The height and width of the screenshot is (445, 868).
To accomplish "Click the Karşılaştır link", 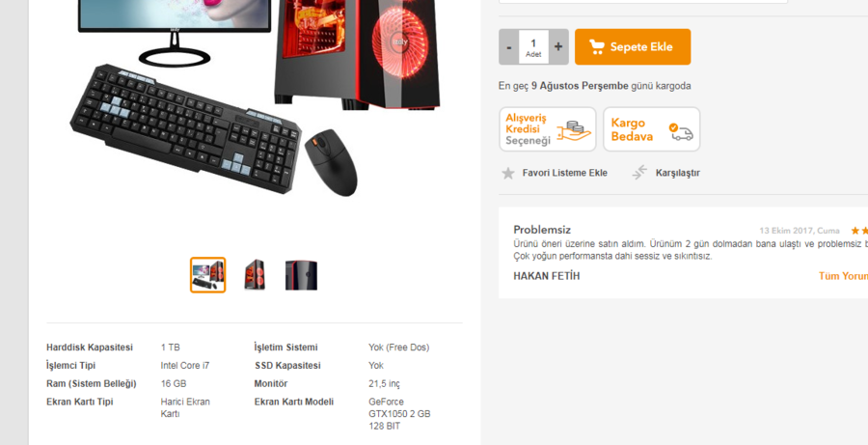I will pyautogui.click(x=678, y=173).
